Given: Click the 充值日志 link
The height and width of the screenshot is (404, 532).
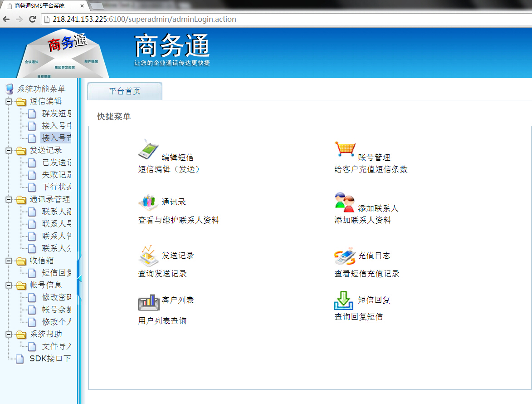Looking at the screenshot, I should [374, 255].
